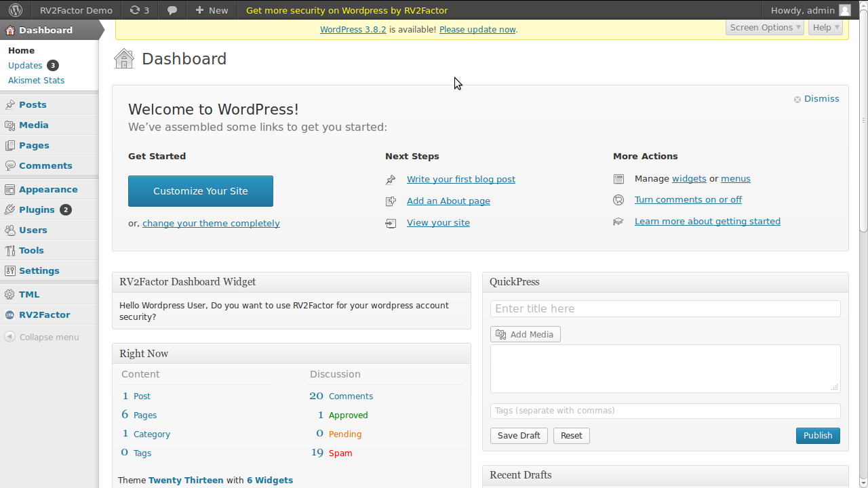Click the Pending comments link
The height and width of the screenshot is (488, 868).
(x=345, y=434)
